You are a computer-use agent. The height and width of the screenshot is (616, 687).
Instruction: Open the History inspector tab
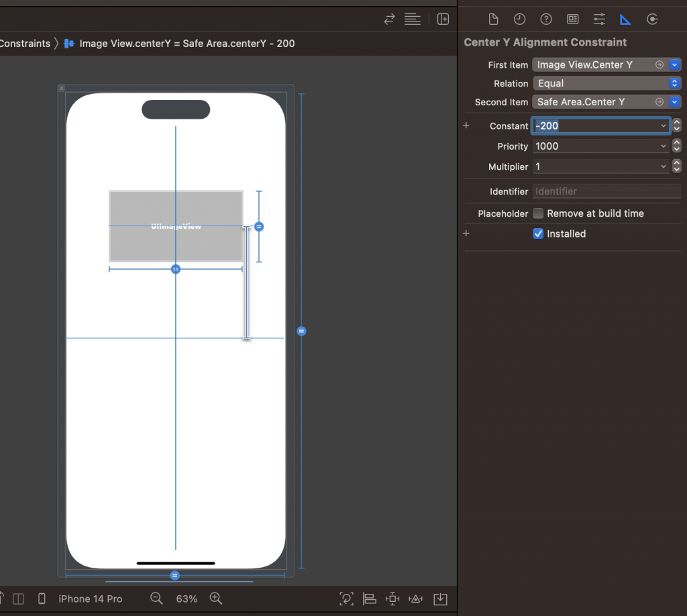pyautogui.click(x=519, y=19)
